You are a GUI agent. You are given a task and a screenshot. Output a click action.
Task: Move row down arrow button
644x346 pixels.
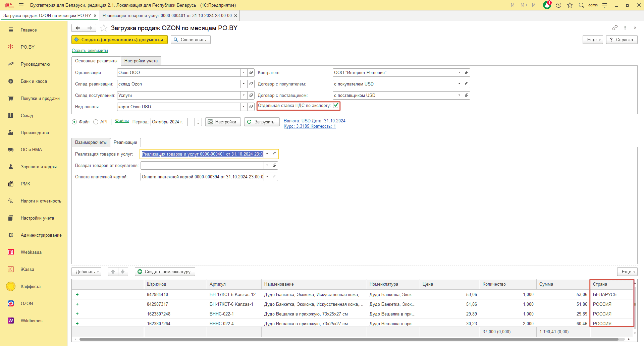tap(123, 272)
